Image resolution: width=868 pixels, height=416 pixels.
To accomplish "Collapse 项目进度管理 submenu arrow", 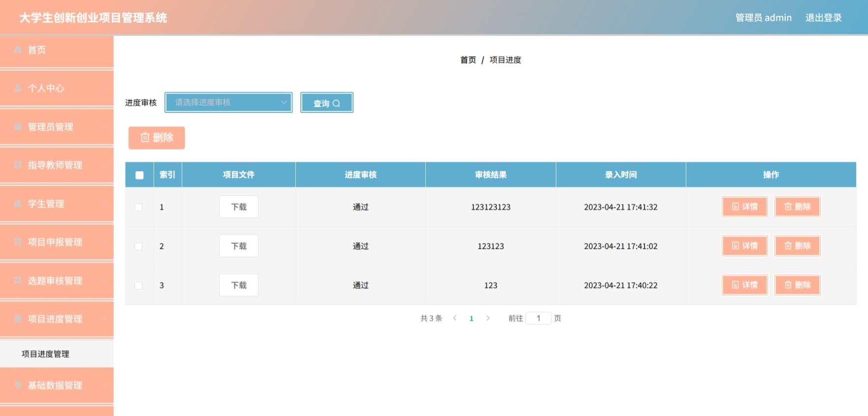I will coord(104,319).
